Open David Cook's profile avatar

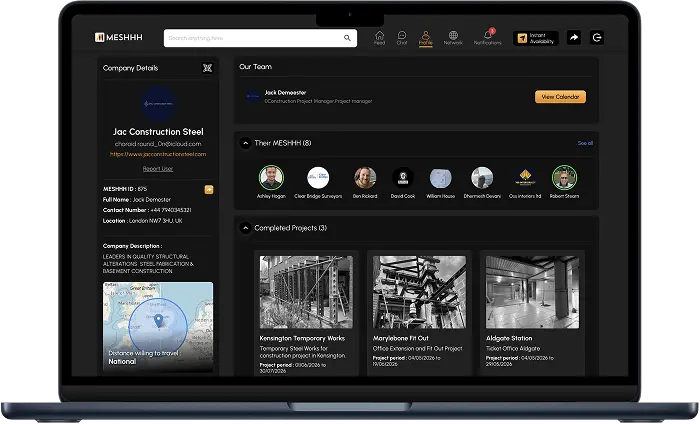click(x=403, y=178)
